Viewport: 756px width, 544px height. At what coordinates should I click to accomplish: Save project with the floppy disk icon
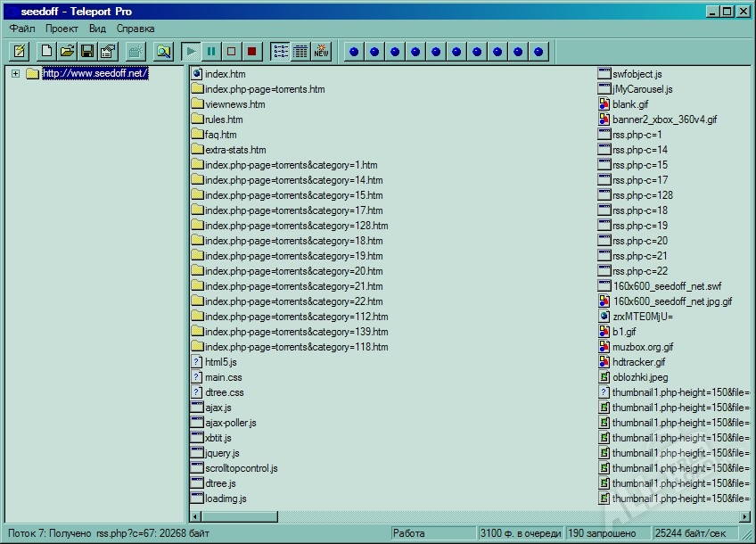coord(87,52)
